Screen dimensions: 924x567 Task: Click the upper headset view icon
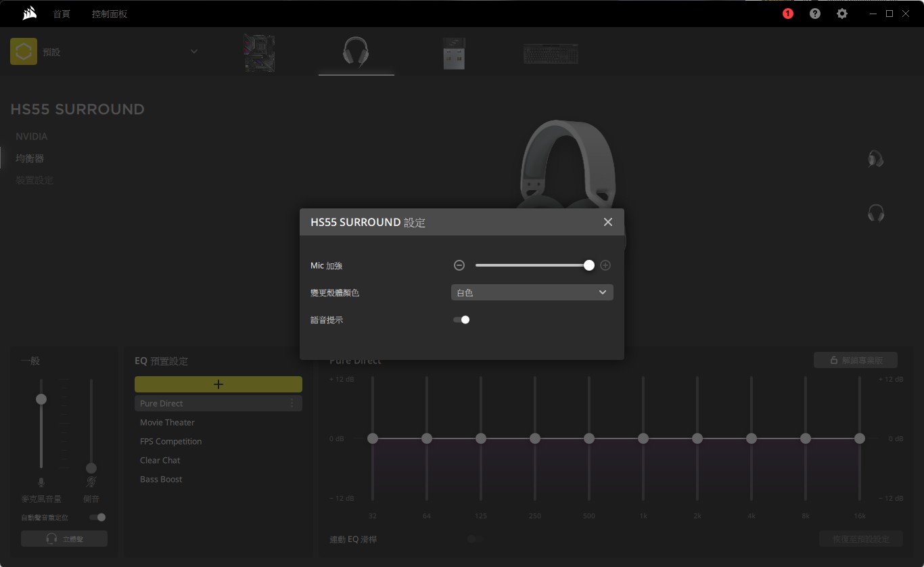click(876, 159)
